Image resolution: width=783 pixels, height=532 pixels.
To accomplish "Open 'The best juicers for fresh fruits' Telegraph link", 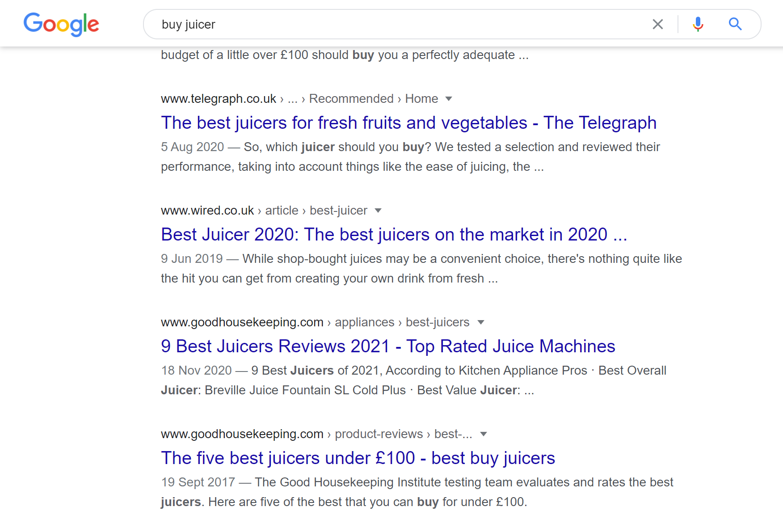I will pyautogui.click(x=408, y=123).
